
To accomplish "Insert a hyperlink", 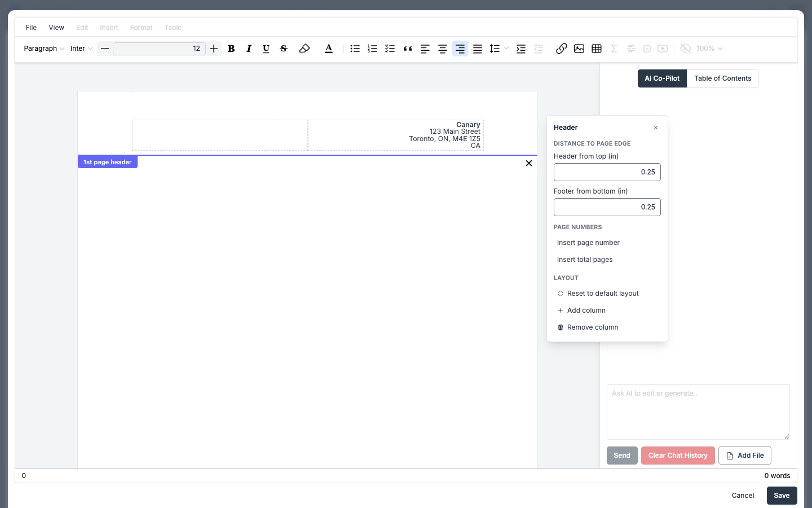I will [562, 49].
